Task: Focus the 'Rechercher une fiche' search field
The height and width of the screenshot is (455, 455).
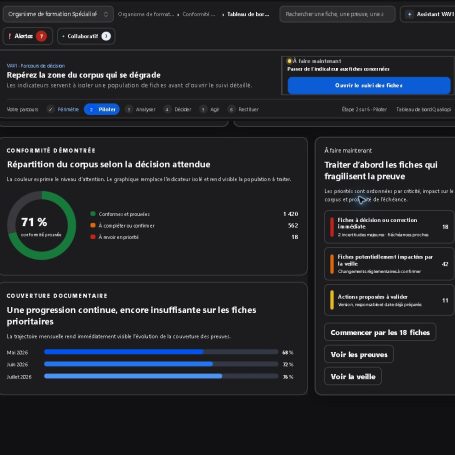Action: tap(337, 14)
